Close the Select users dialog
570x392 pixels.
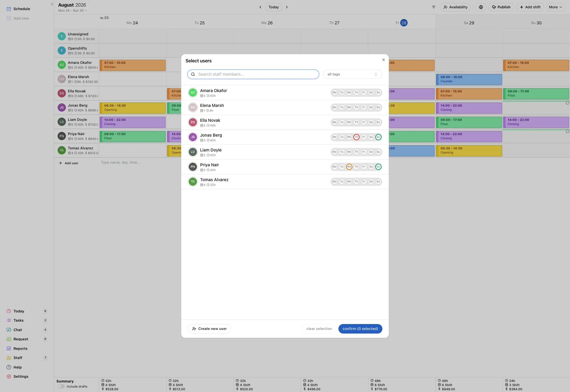coord(384,60)
